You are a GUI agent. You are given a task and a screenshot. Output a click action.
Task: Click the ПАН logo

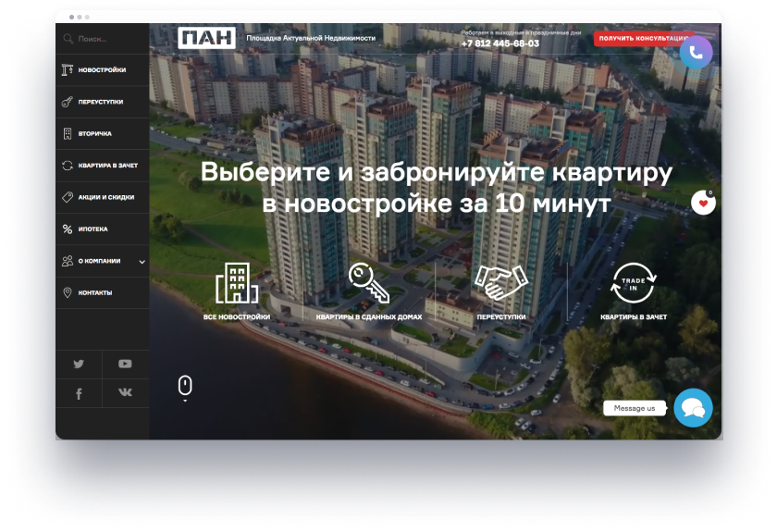(x=206, y=38)
